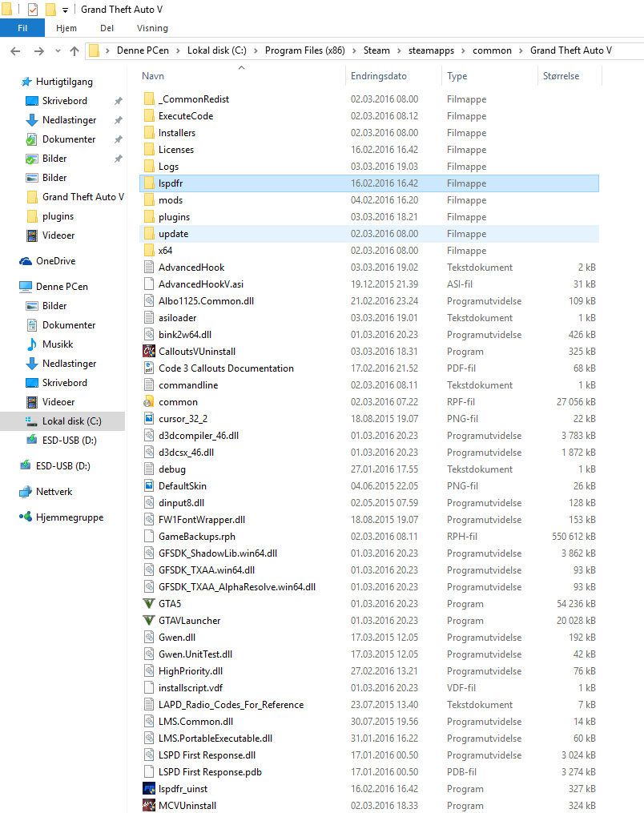Sort by Endringsdato column header

393,76
